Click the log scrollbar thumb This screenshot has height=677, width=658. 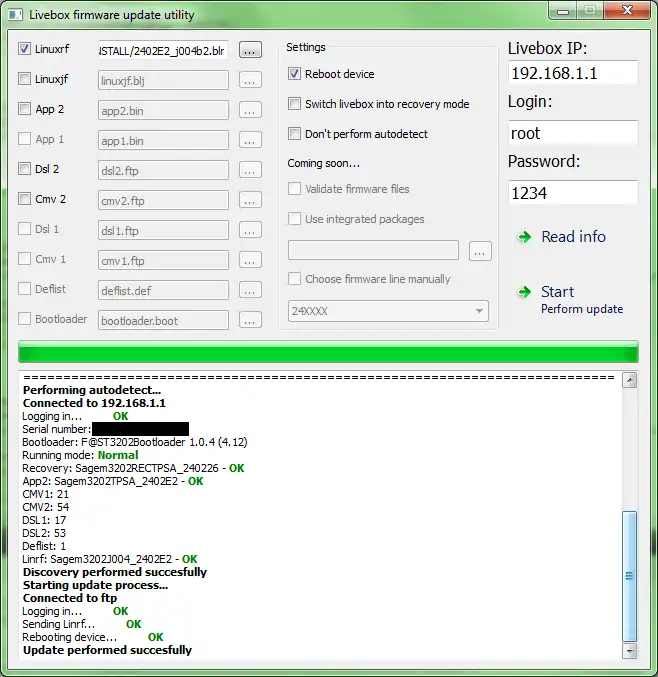(630, 576)
